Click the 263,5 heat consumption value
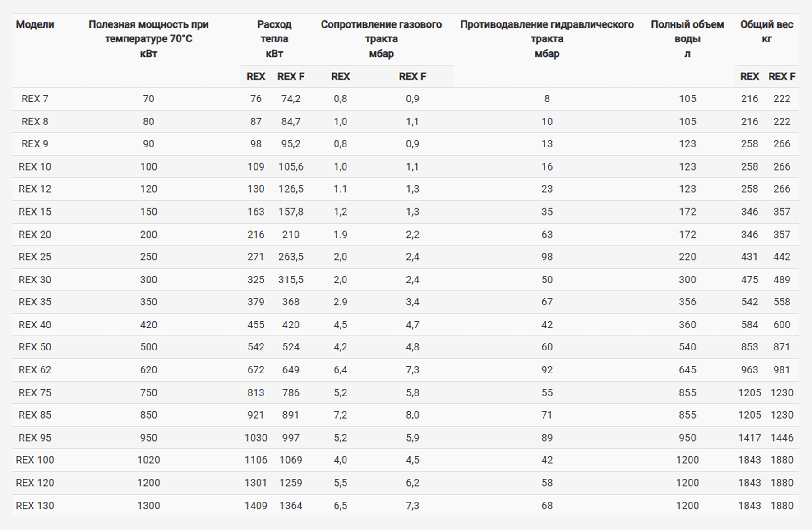Image resolution: width=812 pixels, height=530 pixels. click(x=291, y=257)
